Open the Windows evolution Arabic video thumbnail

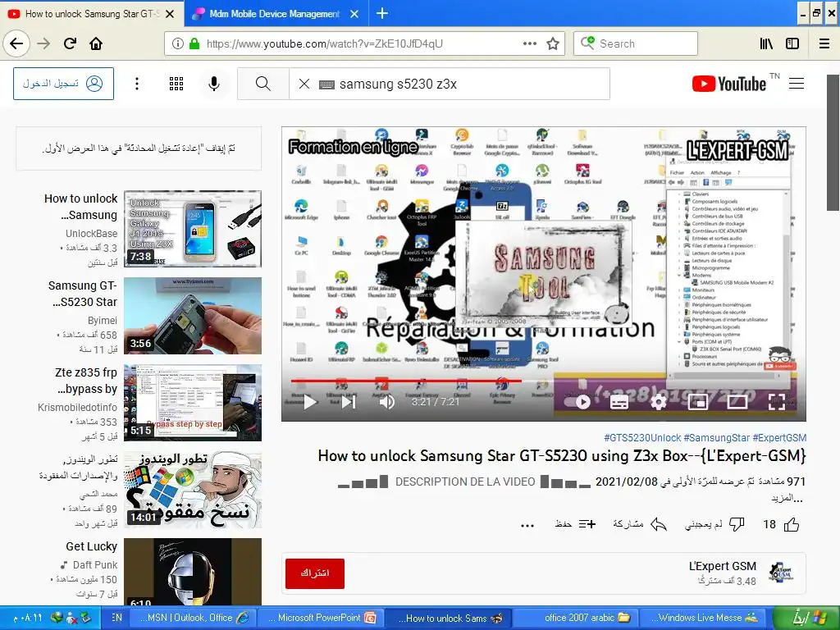tap(193, 491)
